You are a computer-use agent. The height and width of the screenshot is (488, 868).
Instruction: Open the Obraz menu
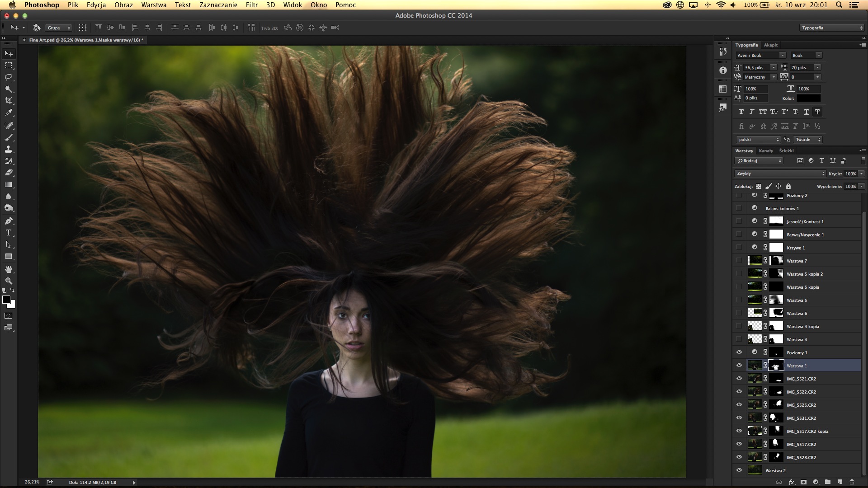pyautogui.click(x=122, y=5)
